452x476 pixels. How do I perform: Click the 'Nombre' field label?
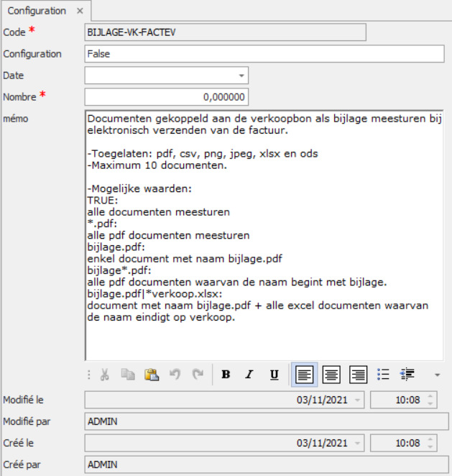pyautogui.click(x=19, y=97)
